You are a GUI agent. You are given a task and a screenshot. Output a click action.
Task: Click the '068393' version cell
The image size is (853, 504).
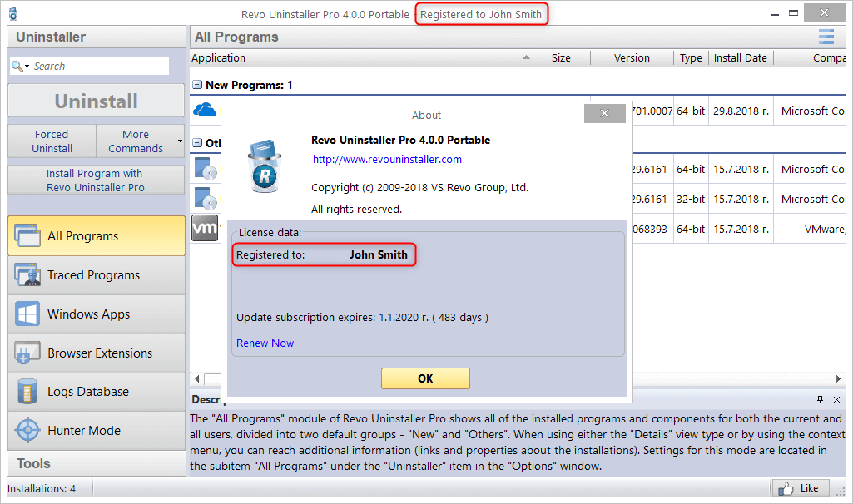click(x=650, y=230)
